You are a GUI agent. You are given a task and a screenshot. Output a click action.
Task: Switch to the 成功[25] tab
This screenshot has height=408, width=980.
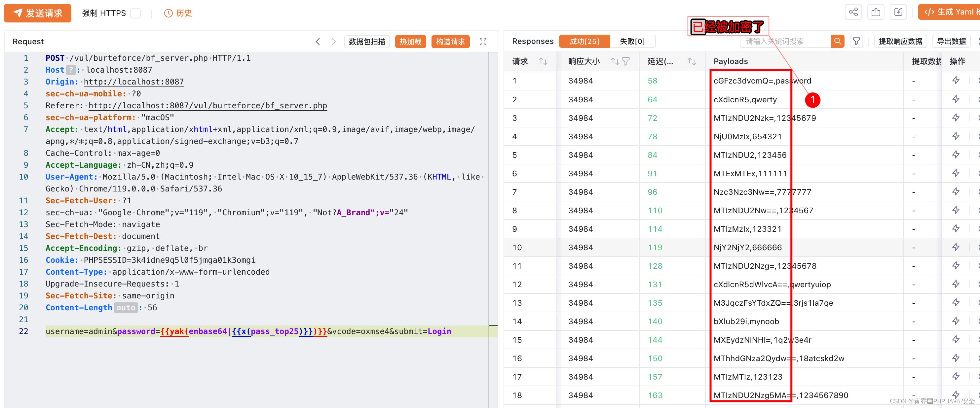[x=584, y=41]
